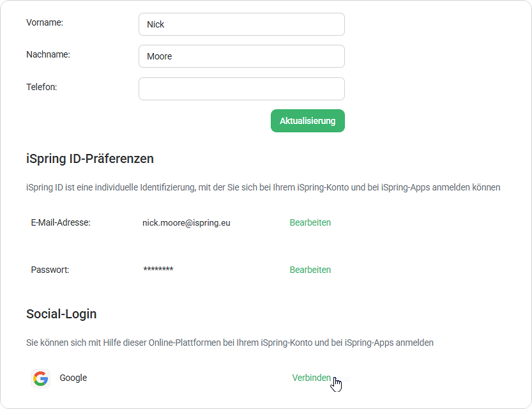Click the Telefon label

tap(42, 87)
